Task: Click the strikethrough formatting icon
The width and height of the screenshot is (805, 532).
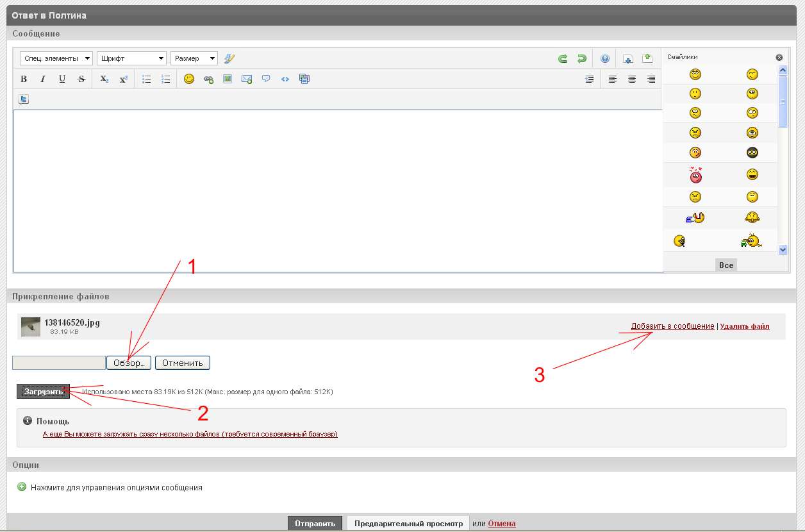Action: [81, 79]
